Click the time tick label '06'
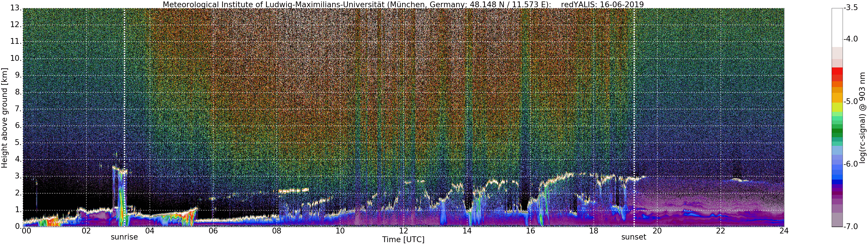Viewport: 868px width, 245px height. coord(213,231)
